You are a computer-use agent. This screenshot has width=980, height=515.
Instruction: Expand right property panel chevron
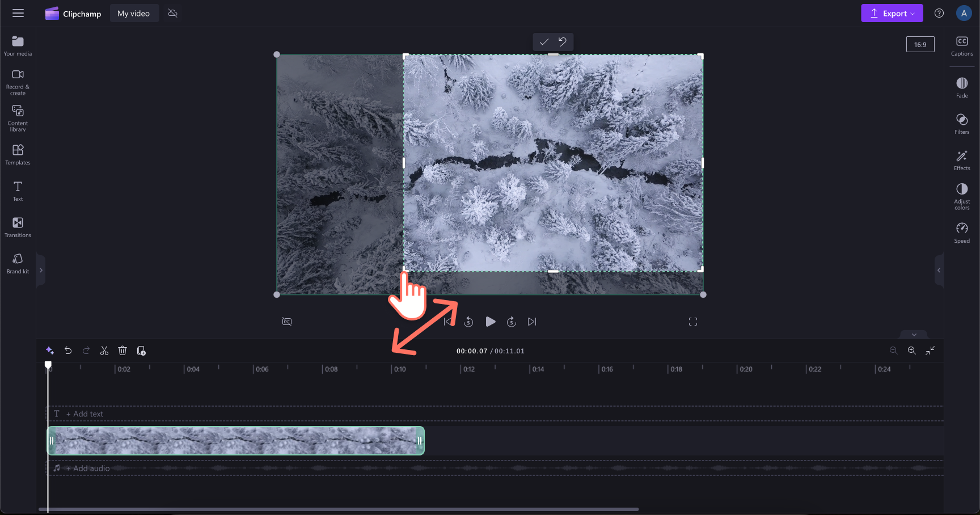click(939, 271)
